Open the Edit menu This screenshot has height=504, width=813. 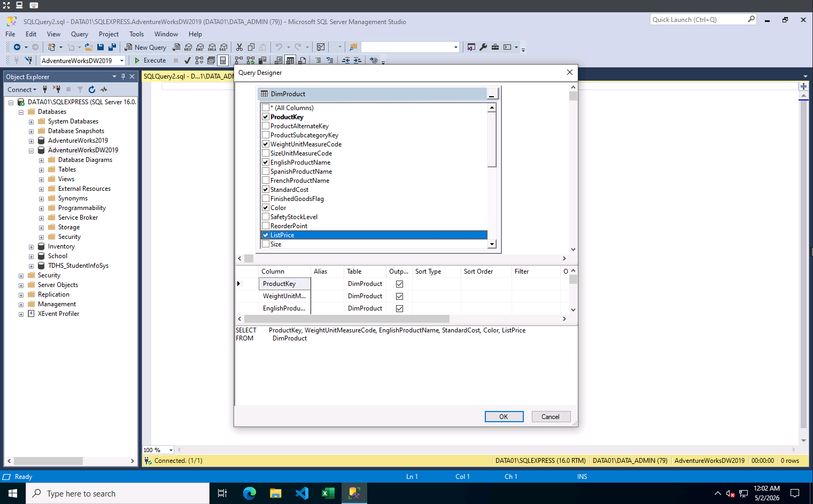[31, 34]
